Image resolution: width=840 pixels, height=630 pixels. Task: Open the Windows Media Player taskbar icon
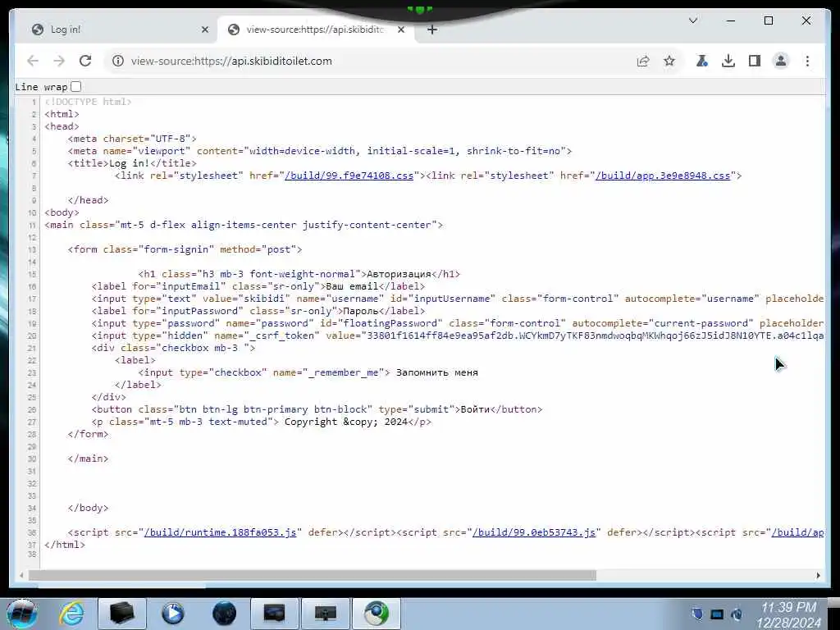point(172,614)
